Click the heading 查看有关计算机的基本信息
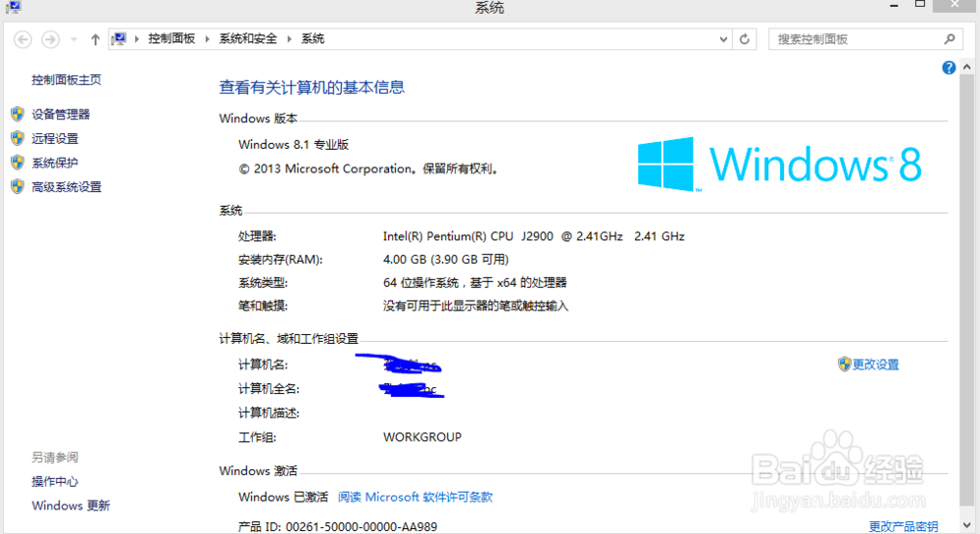The width and height of the screenshot is (980, 534). click(312, 87)
